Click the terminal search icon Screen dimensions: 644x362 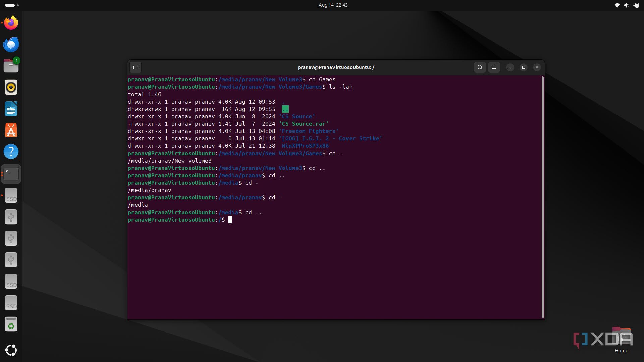(x=480, y=67)
